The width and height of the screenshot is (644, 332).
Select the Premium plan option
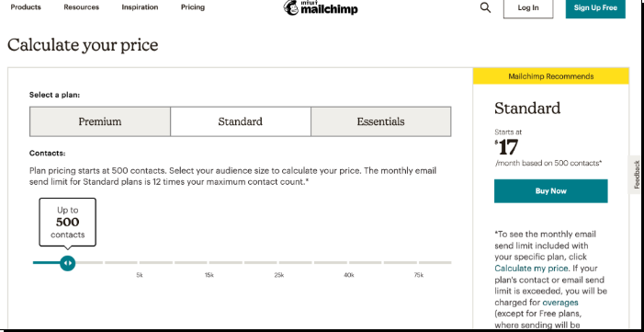[100, 121]
